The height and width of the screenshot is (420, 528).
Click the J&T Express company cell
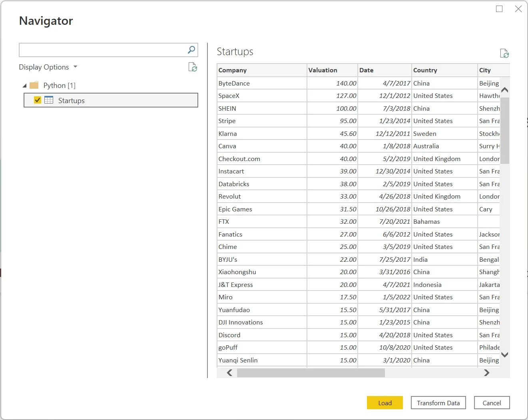pos(262,285)
